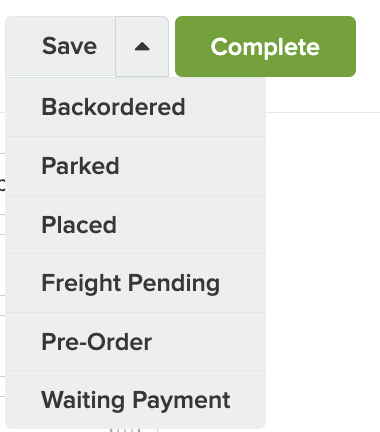Toggle the caret icon beside Save
Screen dimensions: 380x432
pyautogui.click(x=142, y=46)
